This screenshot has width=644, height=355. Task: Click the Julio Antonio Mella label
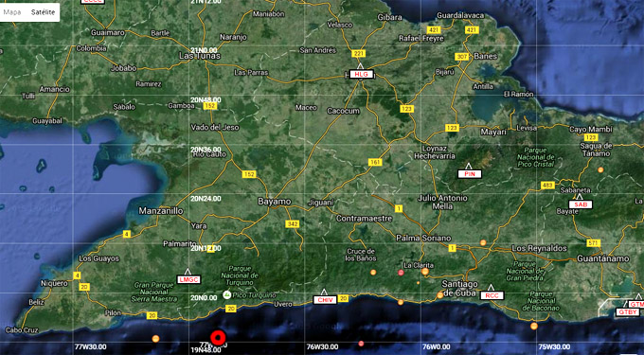pos(443,202)
